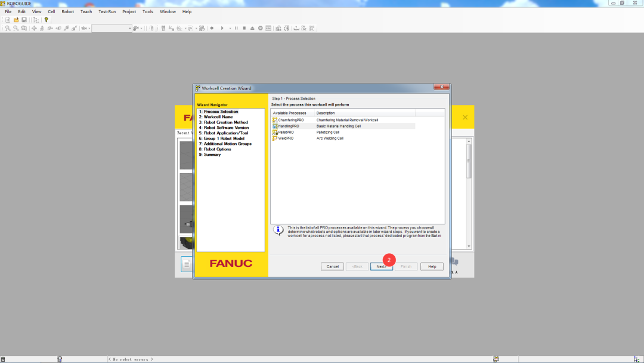The height and width of the screenshot is (363, 644).
Task: Select navigator step 5: Robot Application/Tool
Action: tap(224, 133)
